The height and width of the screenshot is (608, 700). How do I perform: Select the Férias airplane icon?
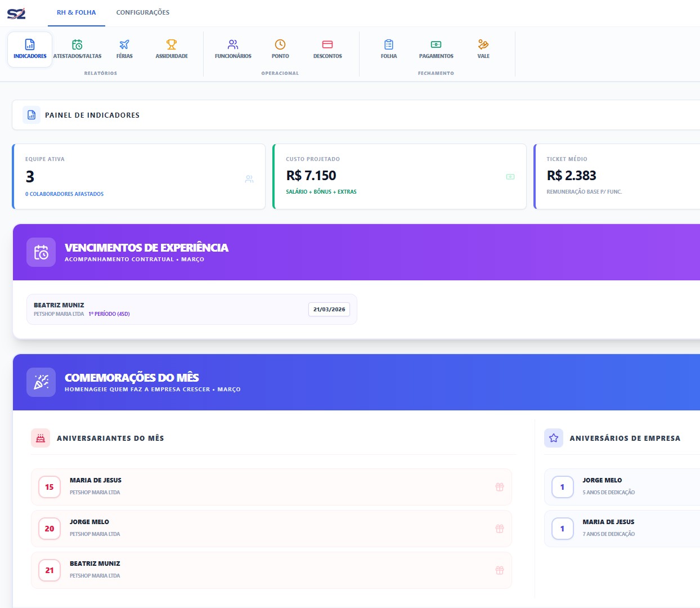coord(124,44)
